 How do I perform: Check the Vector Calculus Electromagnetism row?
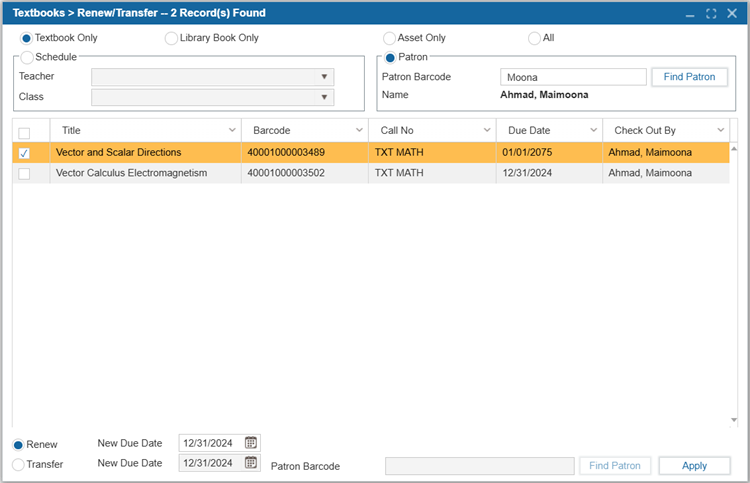point(24,174)
